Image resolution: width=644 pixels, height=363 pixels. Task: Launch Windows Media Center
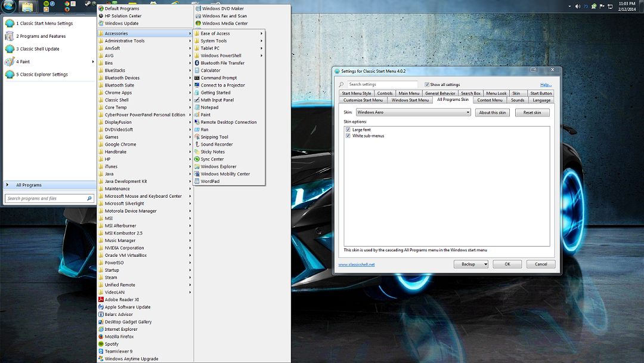pyautogui.click(x=224, y=23)
